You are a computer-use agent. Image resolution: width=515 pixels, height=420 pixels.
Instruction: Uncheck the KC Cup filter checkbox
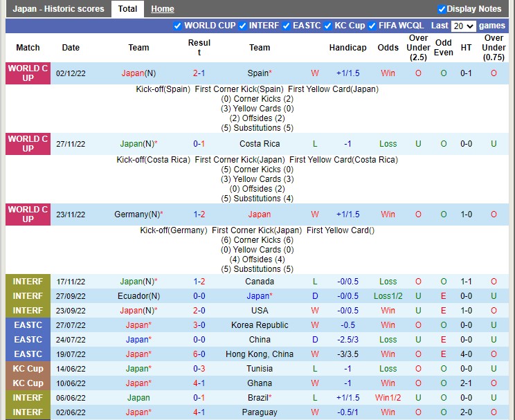pyautogui.click(x=328, y=26)
